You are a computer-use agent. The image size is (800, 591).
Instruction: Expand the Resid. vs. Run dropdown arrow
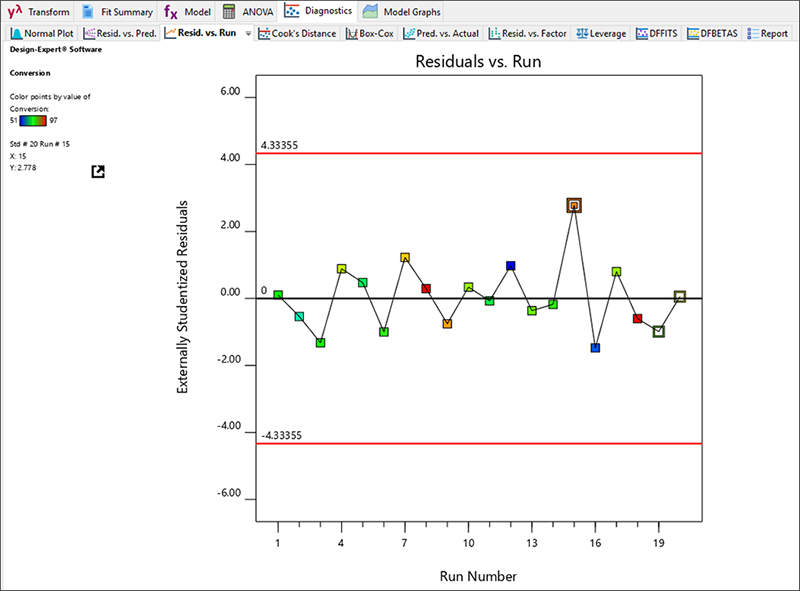click(x=248, y=33)
